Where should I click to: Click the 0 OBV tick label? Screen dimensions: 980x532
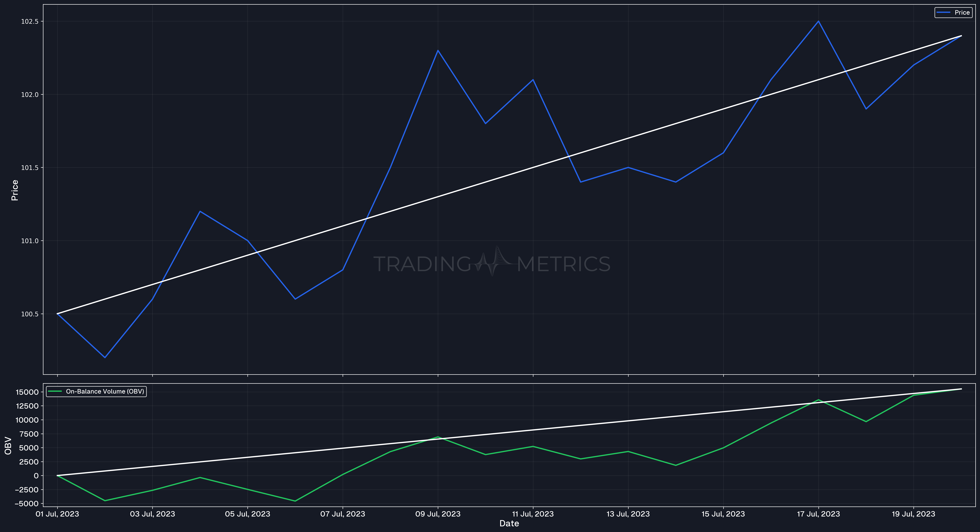click(36, 476)
